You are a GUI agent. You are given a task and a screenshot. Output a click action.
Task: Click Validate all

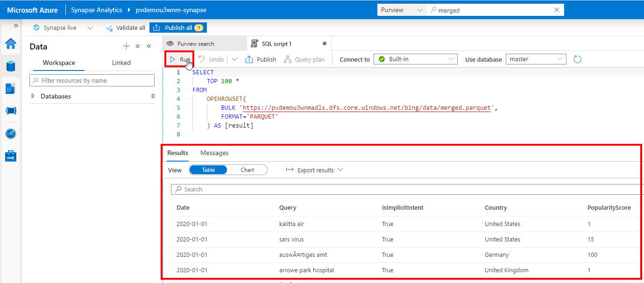tap(126, 28)
